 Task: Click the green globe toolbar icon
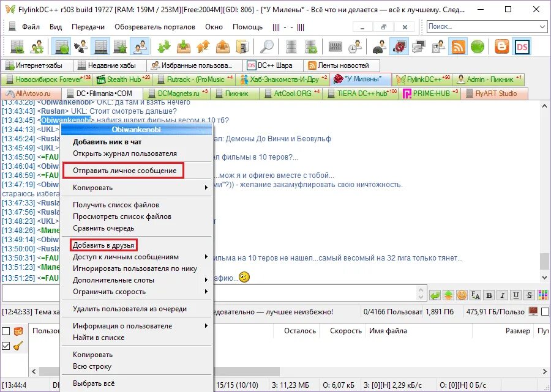[477, 46]
